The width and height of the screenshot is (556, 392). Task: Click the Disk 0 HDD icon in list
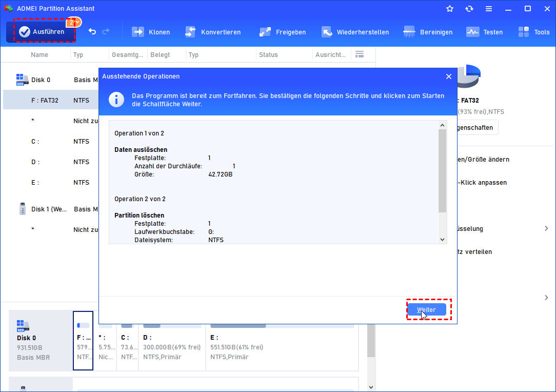click(22, 80)
